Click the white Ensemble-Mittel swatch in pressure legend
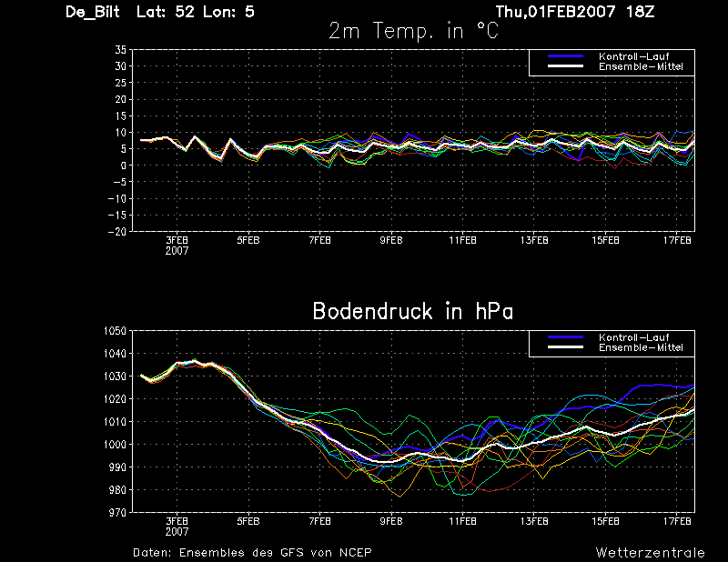Image resolution: width=728 pixels, height=562 pixels. [x=565, y=347]
